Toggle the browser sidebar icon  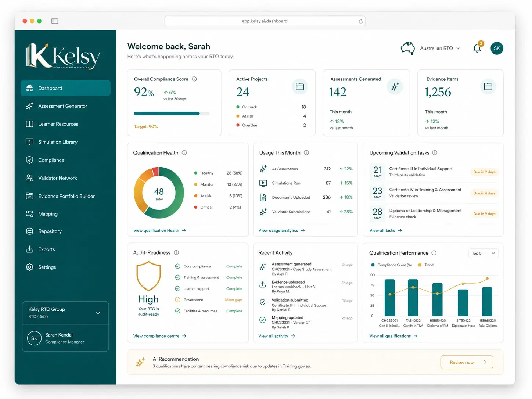[55, 21]
